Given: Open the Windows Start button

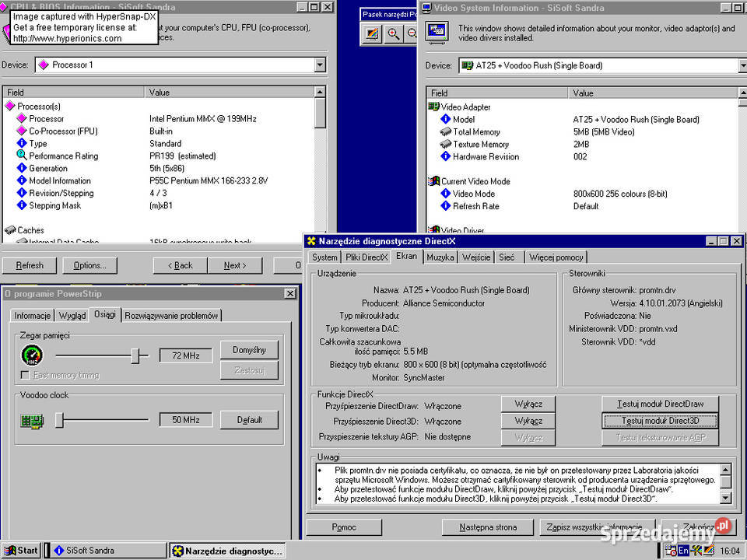Looking at the screenshot, I should 21,551.
